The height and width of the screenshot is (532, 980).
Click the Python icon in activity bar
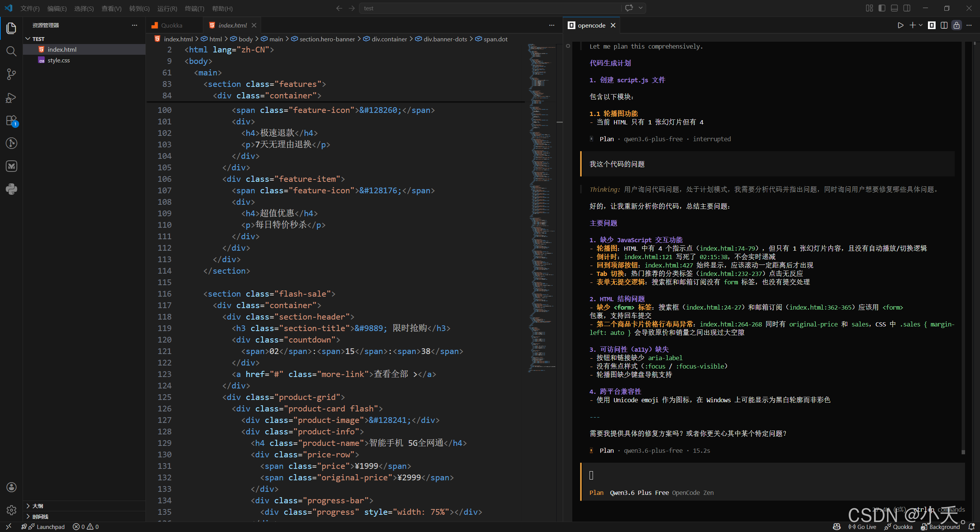tap(11, 189)
